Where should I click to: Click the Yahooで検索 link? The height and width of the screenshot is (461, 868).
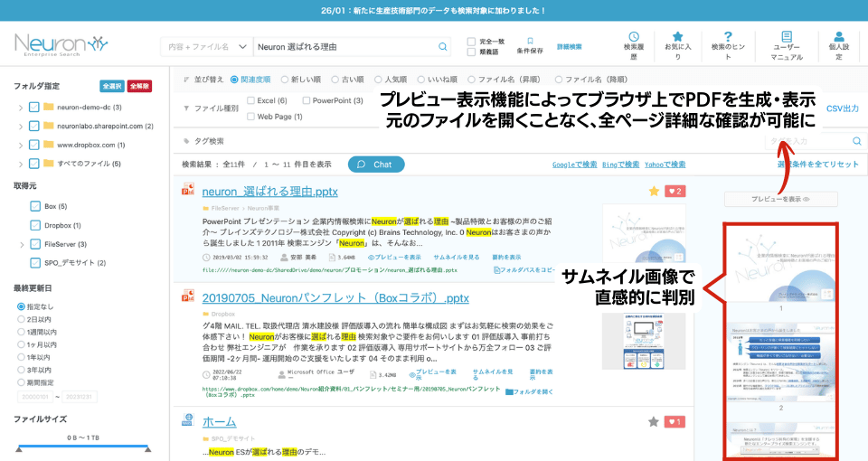pos(665,165)
